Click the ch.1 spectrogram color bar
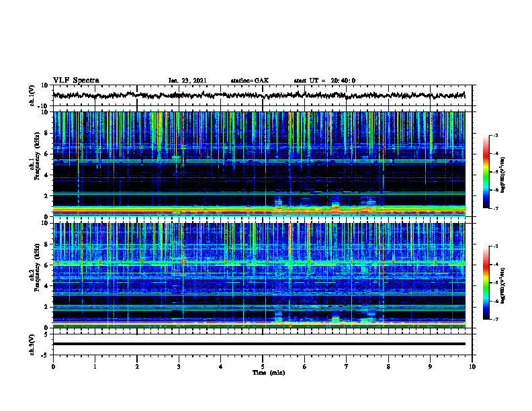The width and height of the screenshot is (532, 411). [x=486, y=172]
